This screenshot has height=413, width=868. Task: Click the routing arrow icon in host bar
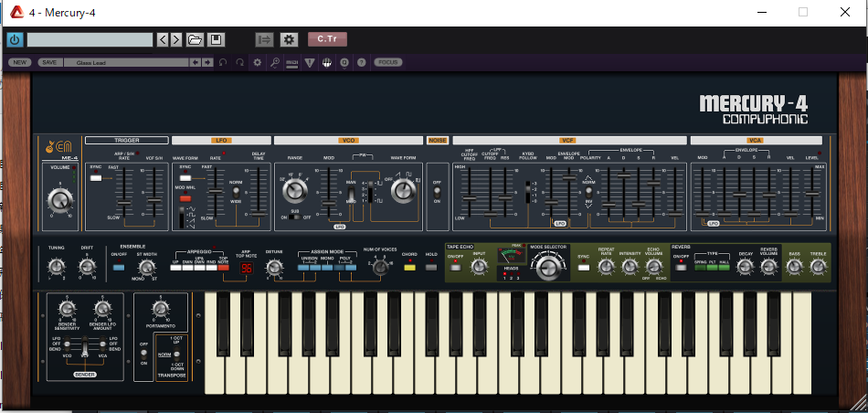(x=265, y=40)
